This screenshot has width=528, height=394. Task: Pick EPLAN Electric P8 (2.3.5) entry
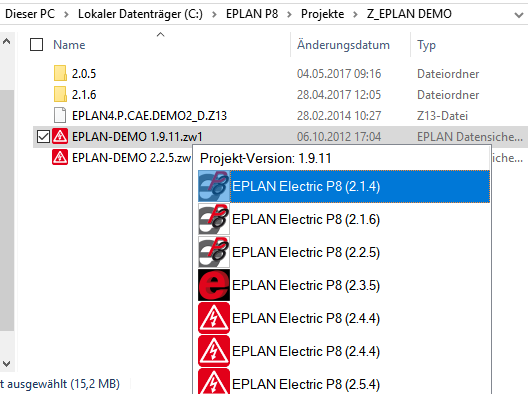344,285
